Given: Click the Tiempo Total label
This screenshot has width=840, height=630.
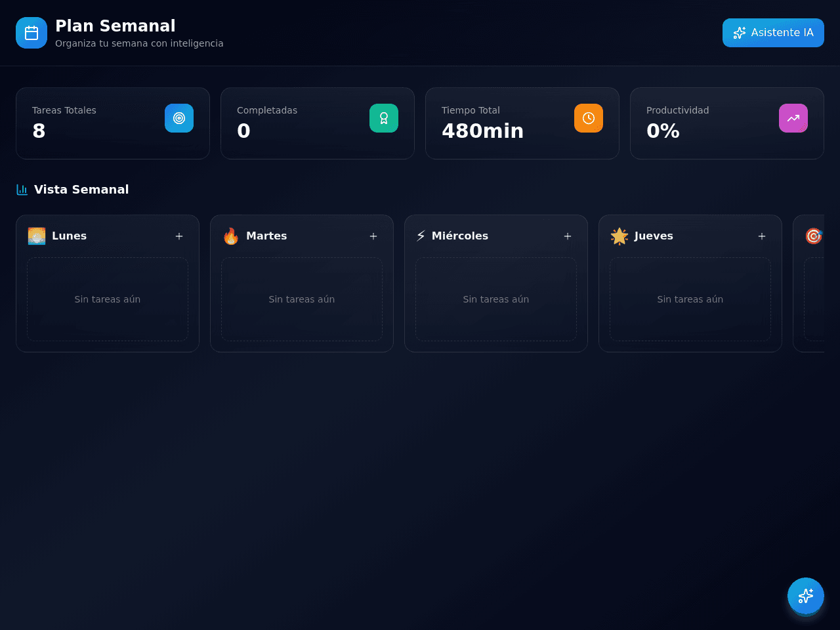Looking at the screenshot, I should click(471, 110).
